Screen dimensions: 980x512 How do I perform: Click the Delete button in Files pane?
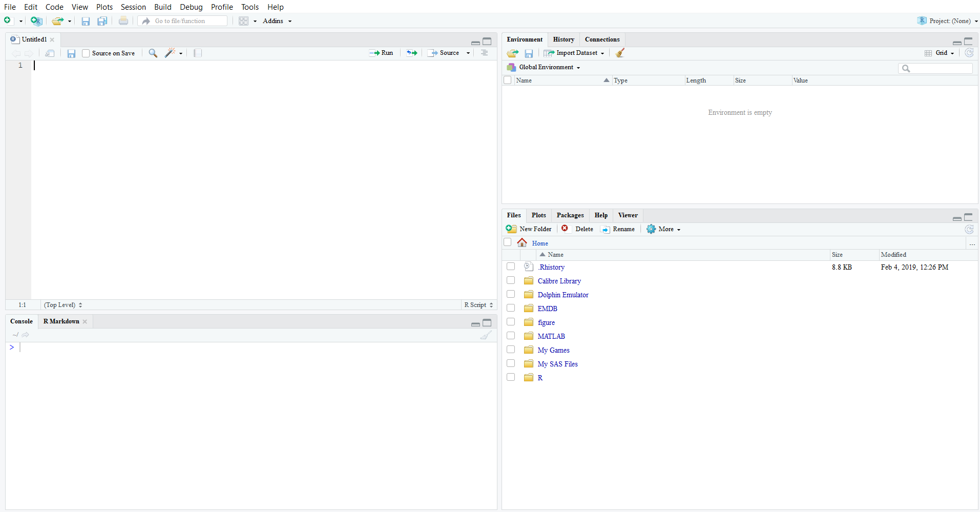[x=578, y=229]
